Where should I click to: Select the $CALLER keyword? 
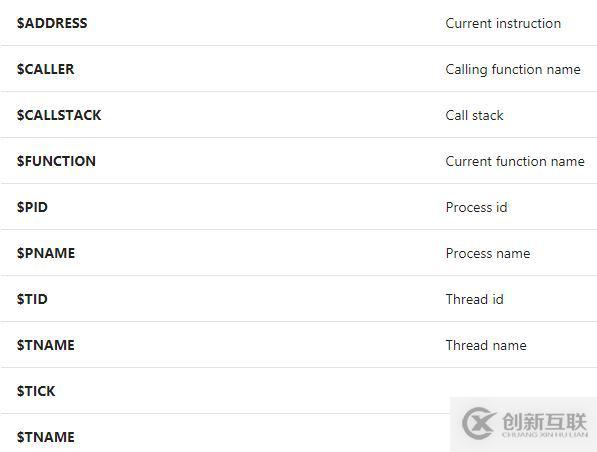tap(46, 69)
